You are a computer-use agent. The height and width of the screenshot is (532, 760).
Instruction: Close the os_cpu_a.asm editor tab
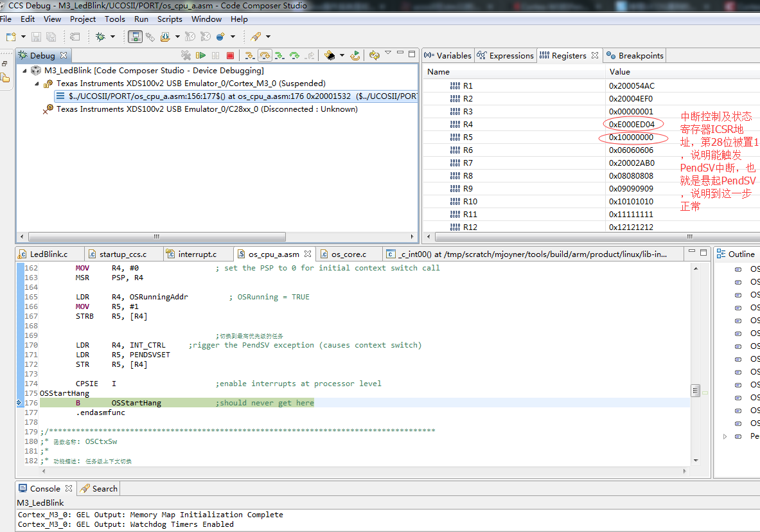pos(308,254)
